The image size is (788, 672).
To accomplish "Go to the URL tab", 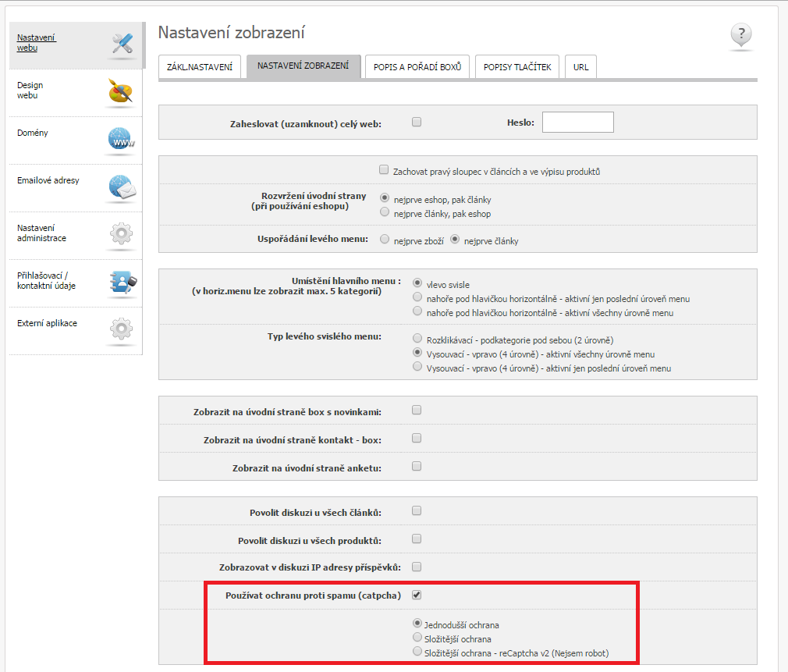I will pyautogui.click(x=580, y=67).
